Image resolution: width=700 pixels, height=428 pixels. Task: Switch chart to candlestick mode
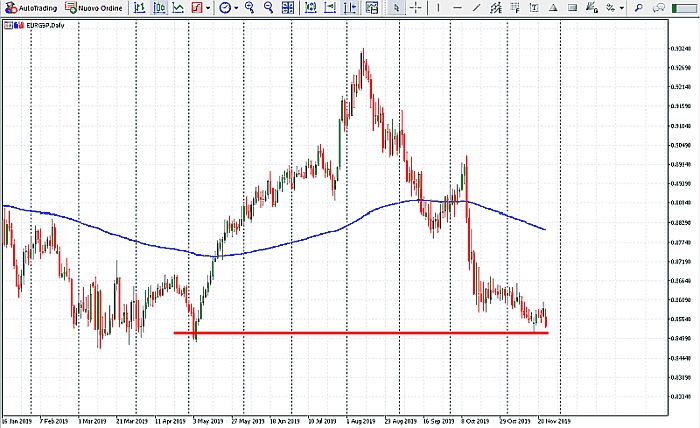(158, 8)
